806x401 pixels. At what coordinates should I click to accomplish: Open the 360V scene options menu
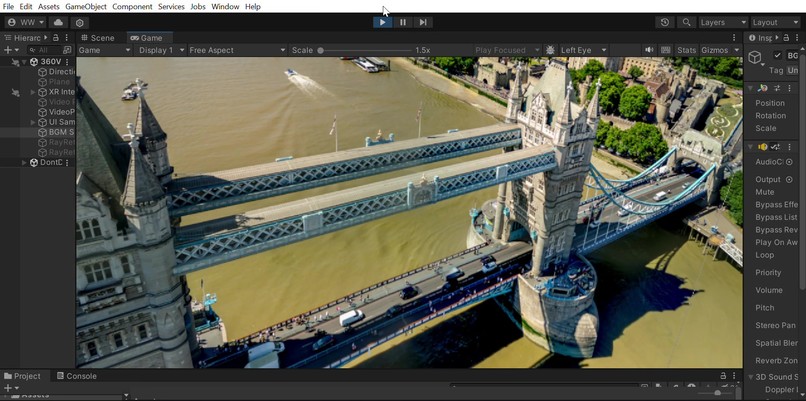point(67,62)
